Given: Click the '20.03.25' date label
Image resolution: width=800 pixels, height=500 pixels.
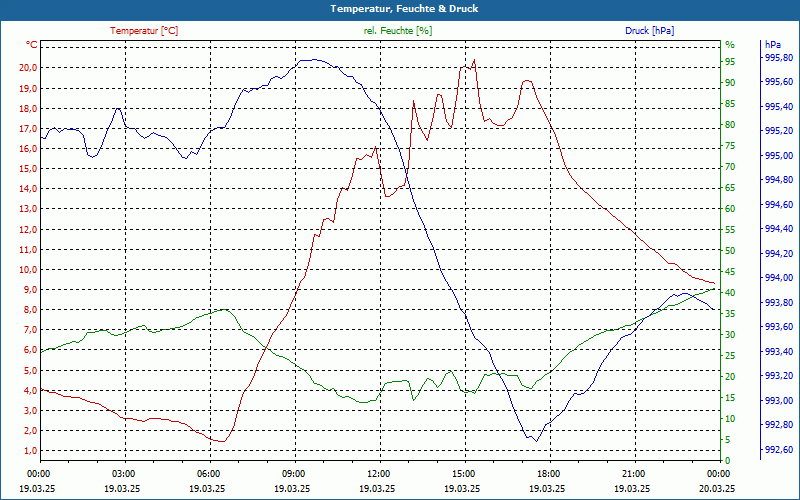Looking at the screenshot, I should tap(719, 488).
